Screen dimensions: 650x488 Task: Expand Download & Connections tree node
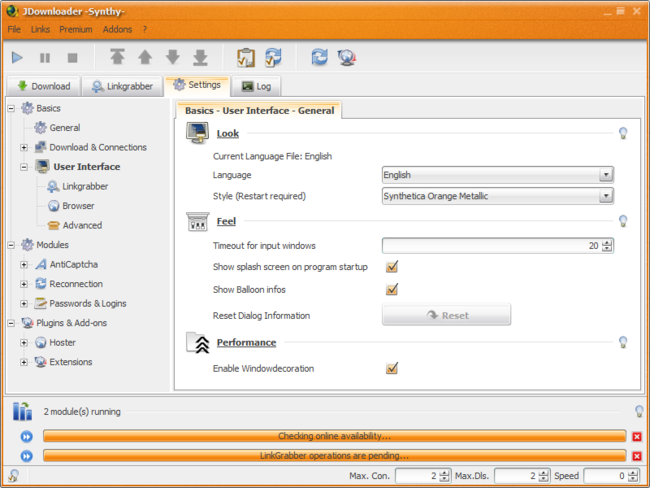tap(24, 148)
